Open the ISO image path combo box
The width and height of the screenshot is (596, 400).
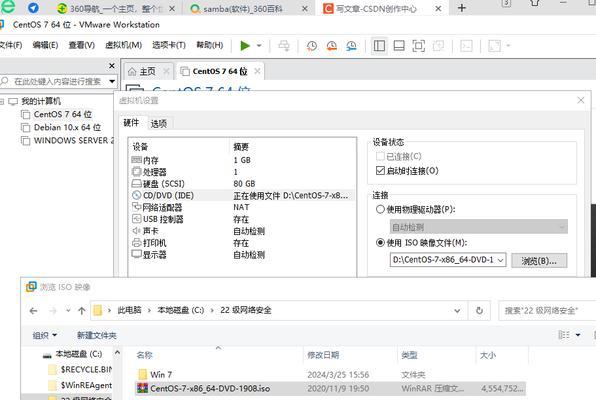448,260
